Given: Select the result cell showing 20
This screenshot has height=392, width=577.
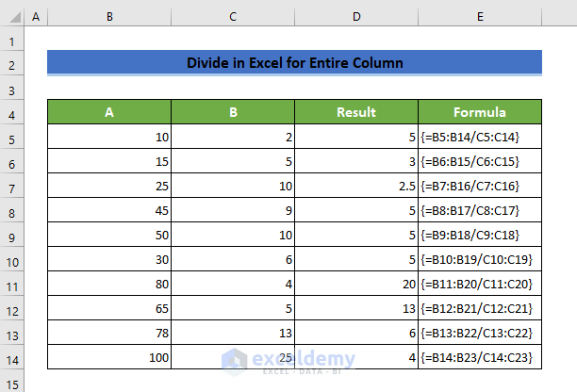Looking at the screenshot, I should coord(355,285).
